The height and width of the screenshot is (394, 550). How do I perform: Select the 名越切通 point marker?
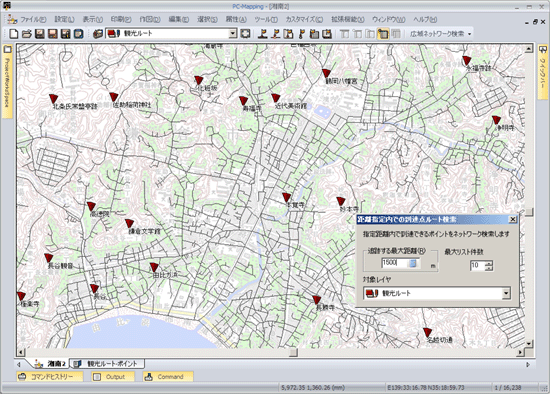[427, 332]
